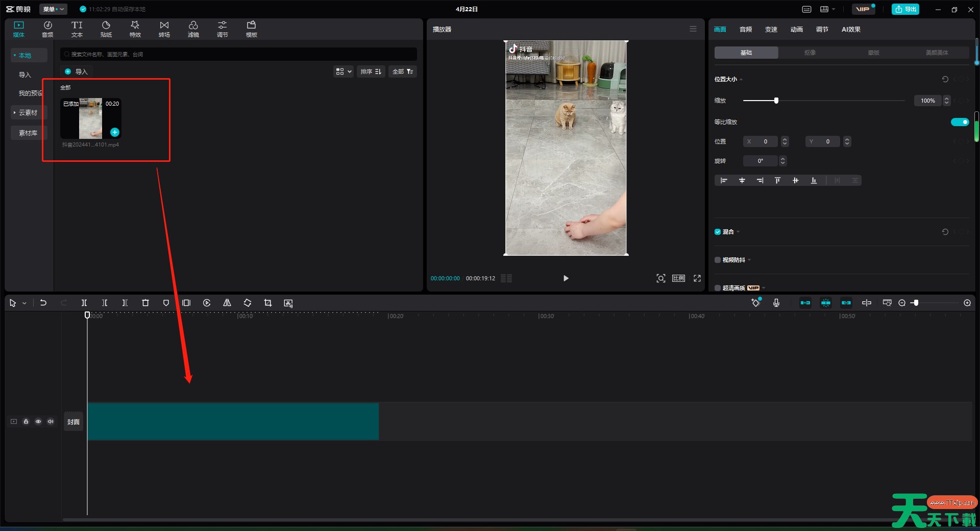Image resolution: width=980 pixels, height=531 pixels.
Task: Uncheck the 混合 (Blend) checkbox
Action: [718, 232]
